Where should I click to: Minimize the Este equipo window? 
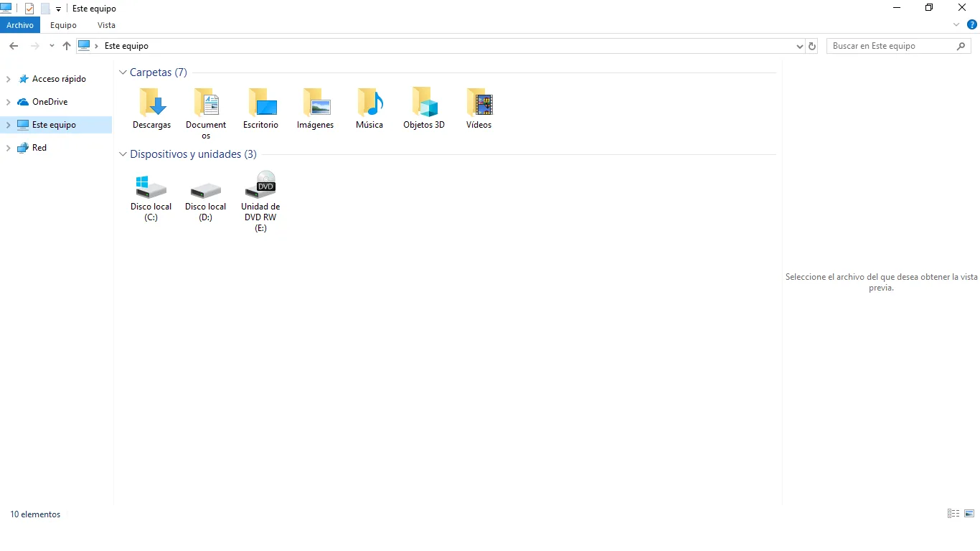point(897,8)
